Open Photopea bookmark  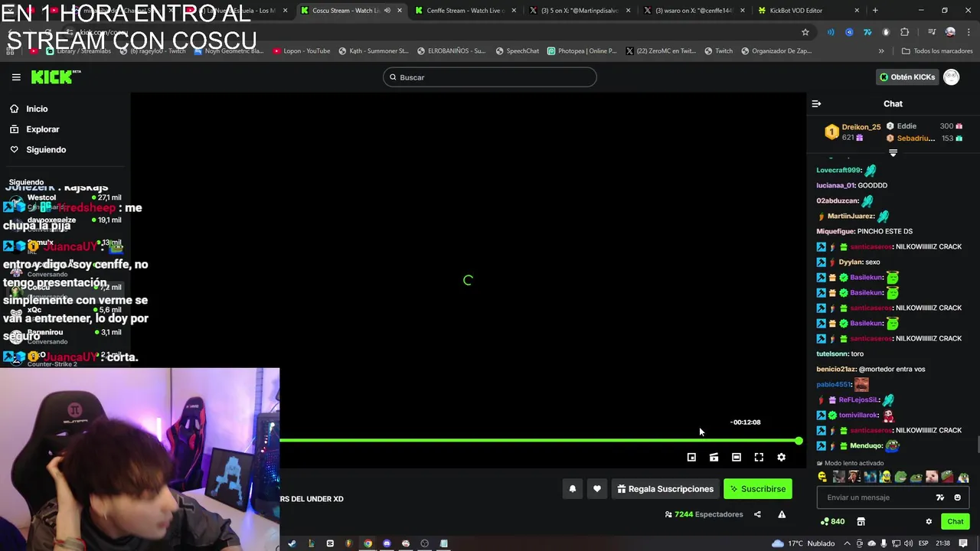click(582, 51)
